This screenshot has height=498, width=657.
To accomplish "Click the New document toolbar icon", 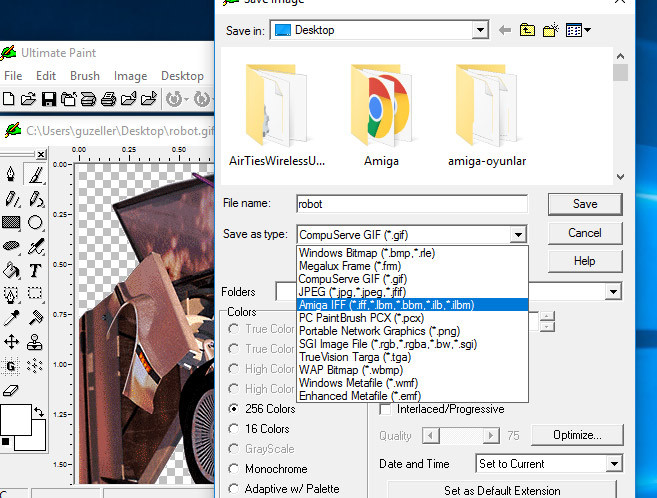I will (x=9, y=99).
